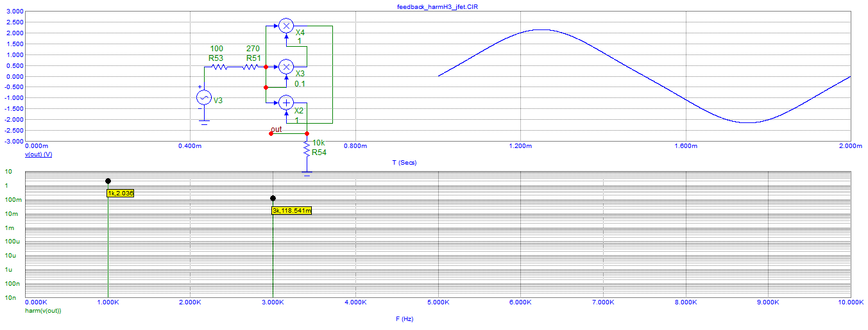Click the 'feedback_harmH3_jfet.CIR' title

(x=436, y=6)
